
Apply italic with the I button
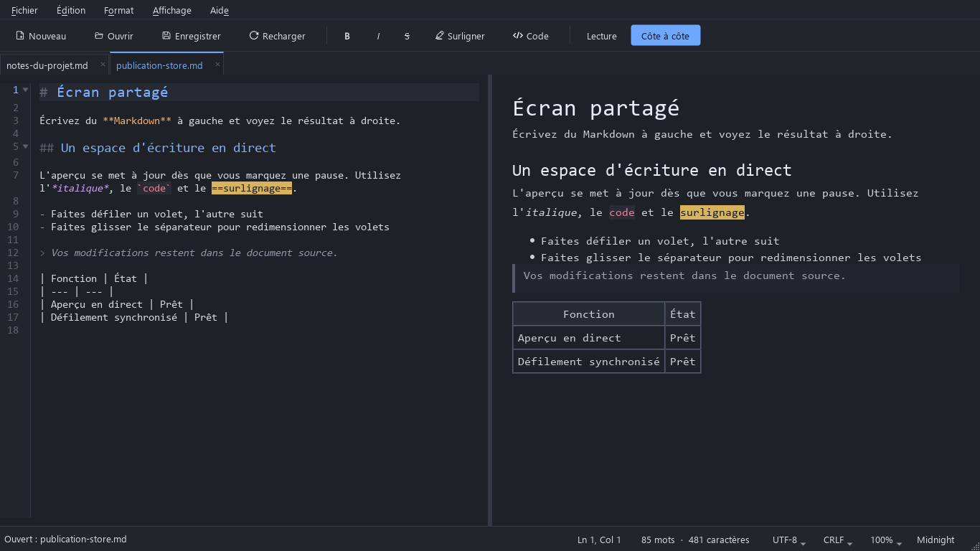tap(378, 36)
